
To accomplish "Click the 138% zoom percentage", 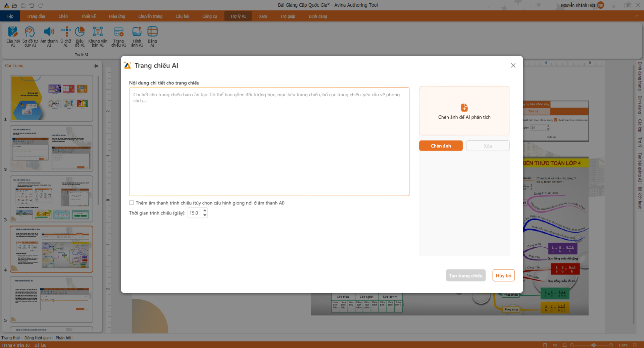I will click(623, 345).
